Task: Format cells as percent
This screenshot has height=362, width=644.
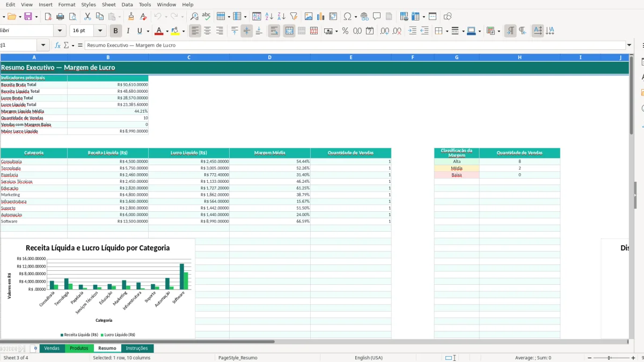Action: tap(345, 31)
